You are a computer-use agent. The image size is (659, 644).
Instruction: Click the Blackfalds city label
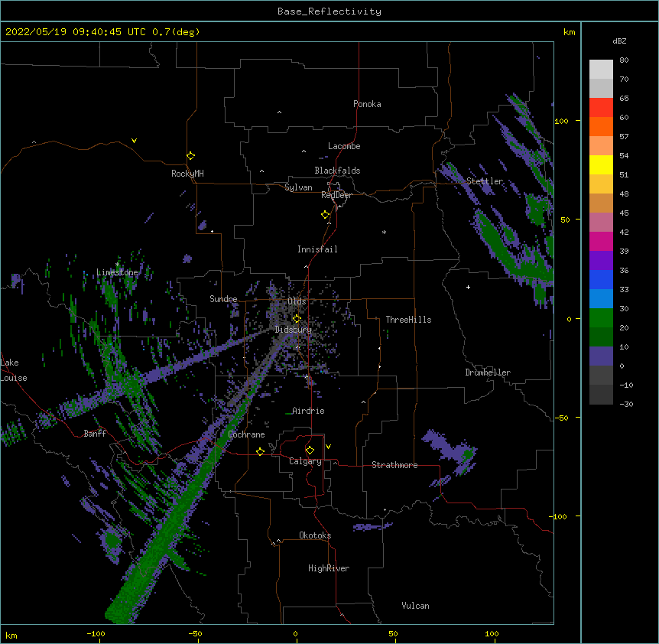[337, 171]
